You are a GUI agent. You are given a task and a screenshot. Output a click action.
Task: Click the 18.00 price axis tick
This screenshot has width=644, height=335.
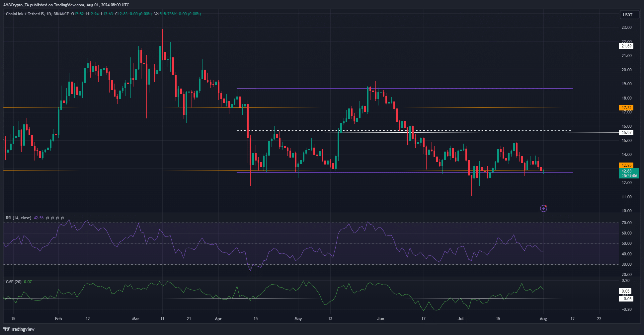coord(626,98)
